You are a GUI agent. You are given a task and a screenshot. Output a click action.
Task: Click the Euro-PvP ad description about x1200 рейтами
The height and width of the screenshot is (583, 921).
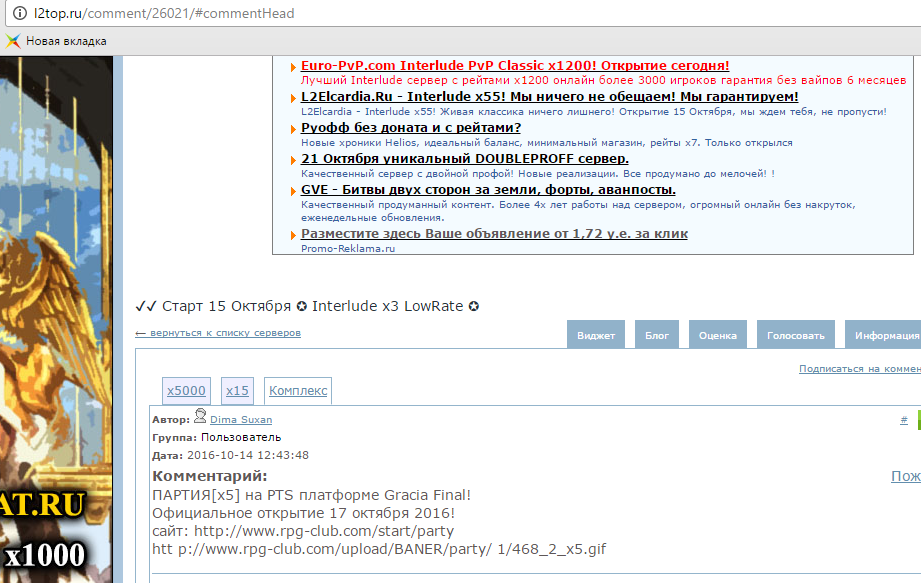coord(603,80)
